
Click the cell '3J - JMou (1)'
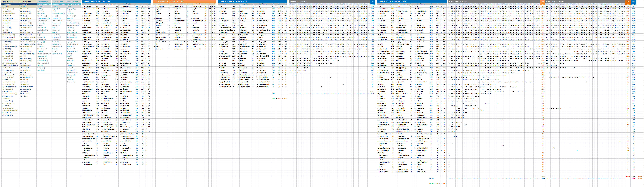10,21
